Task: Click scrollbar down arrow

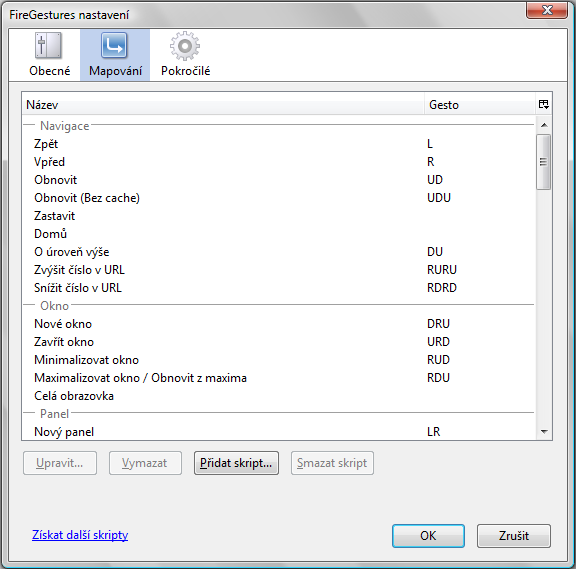Action: (544, 432)
